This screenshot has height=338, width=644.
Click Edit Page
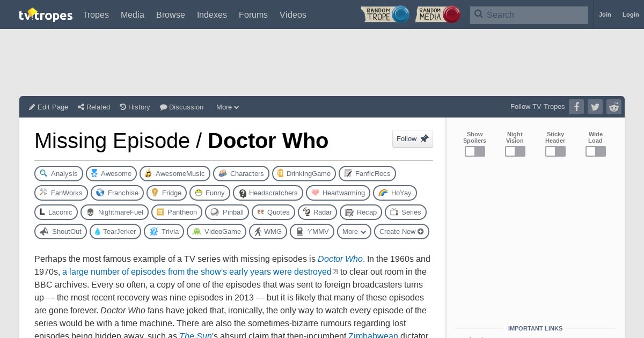click(x=49, y=107)
